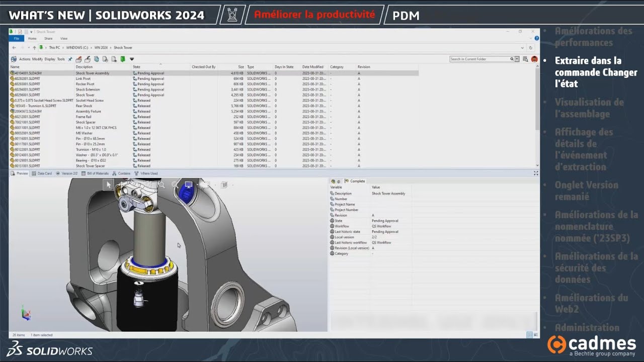
Task: Select the pointer tool in preview toolbar
Action: click(109, 185)
